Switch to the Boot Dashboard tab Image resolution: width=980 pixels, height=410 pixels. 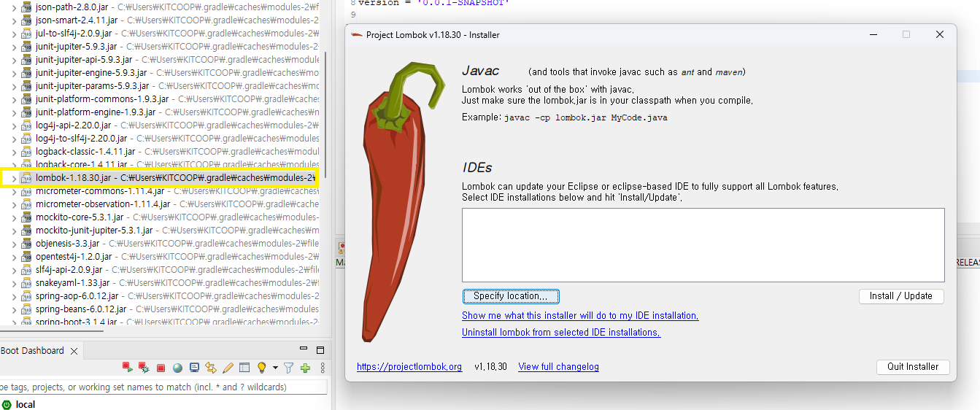[x=32, y=350]
